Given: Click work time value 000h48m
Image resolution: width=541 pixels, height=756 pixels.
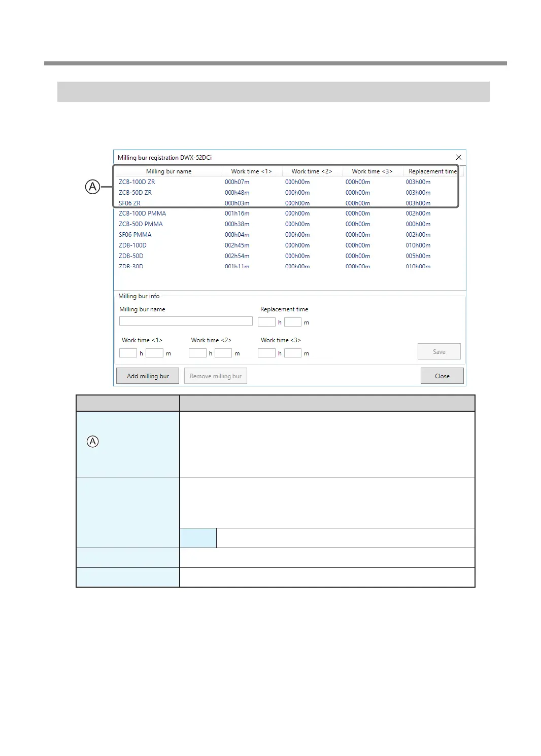Looking at the screenshot, I should point(237,193).
